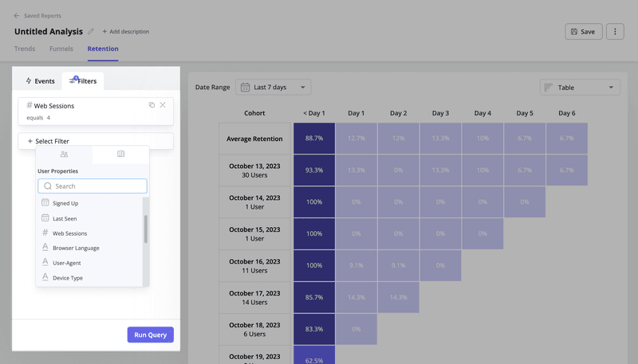Click the Saved Reports breadcrumb link
Screen dimensions: 638x364
pos(42,15)
